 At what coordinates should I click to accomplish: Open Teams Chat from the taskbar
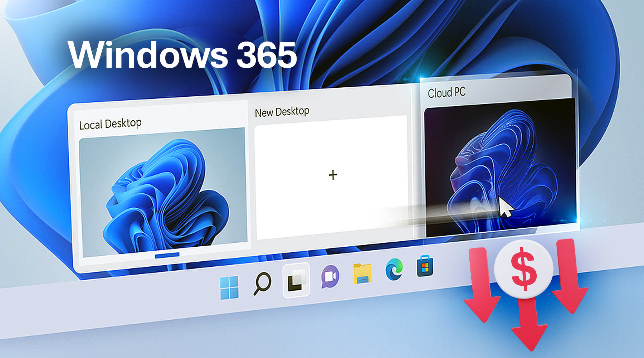point(330,277)
